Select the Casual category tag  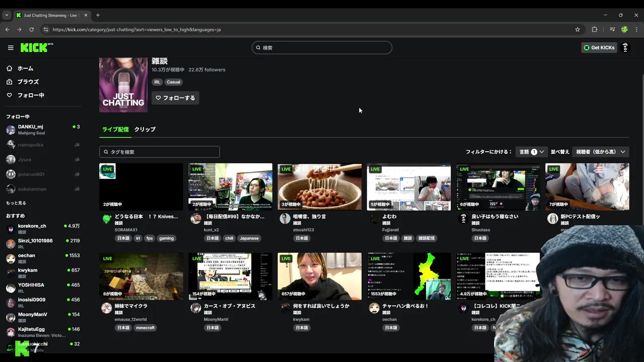tap(174, 82)
